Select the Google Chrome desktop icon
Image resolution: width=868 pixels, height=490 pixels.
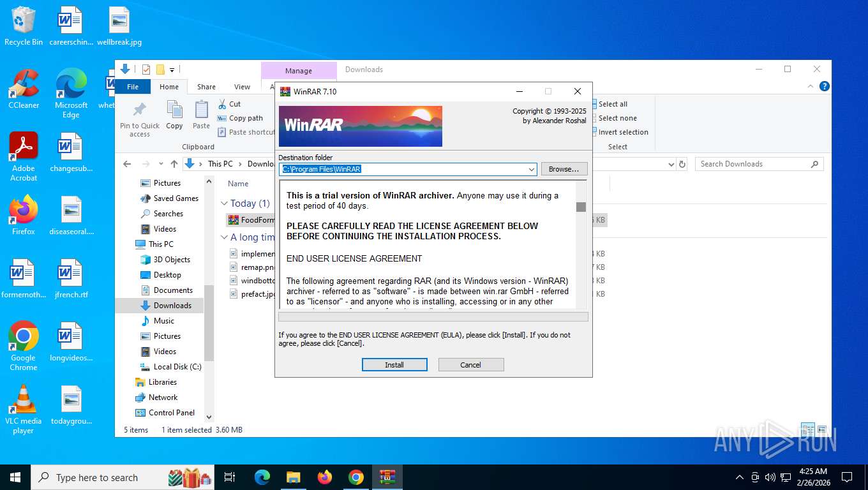[24, 346]
